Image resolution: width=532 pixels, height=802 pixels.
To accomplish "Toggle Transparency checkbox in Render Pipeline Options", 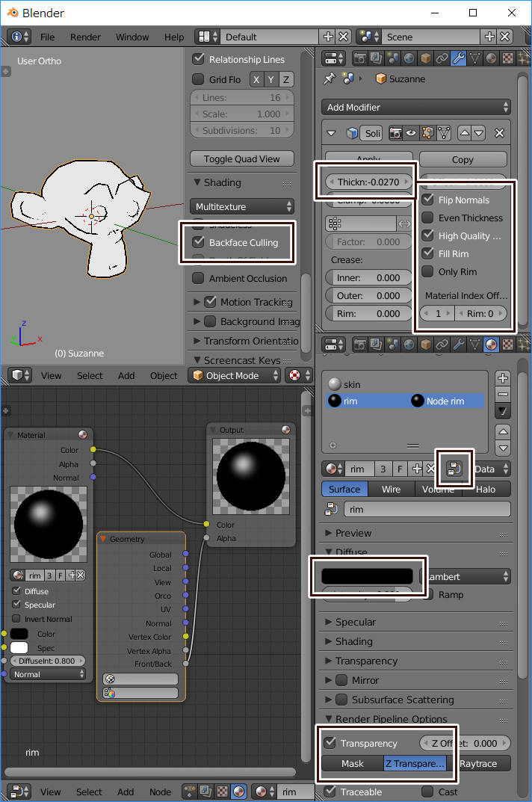I will (x=330, y=743).
